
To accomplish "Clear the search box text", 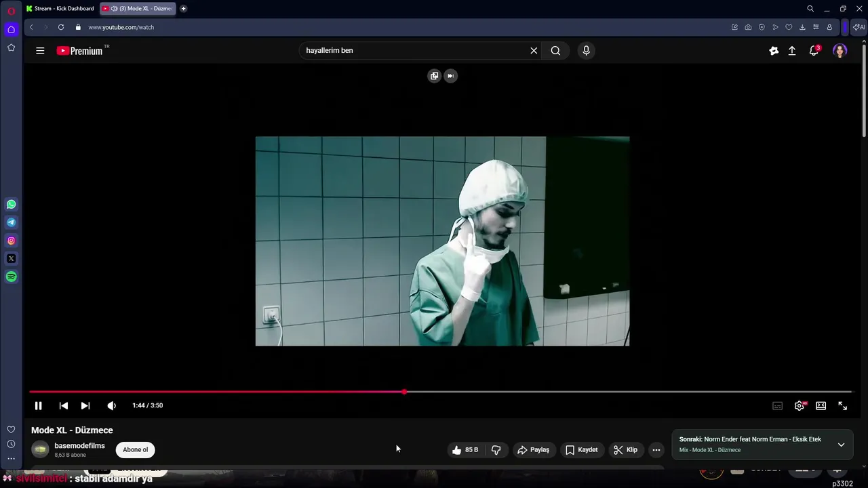I will 534,50.
